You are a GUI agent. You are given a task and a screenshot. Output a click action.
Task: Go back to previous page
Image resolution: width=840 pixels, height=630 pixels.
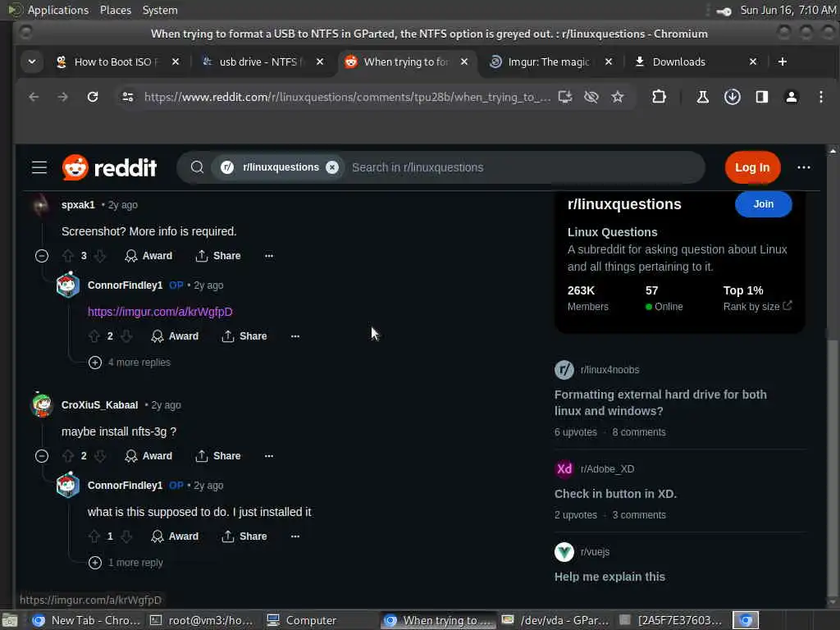(34, 97)
